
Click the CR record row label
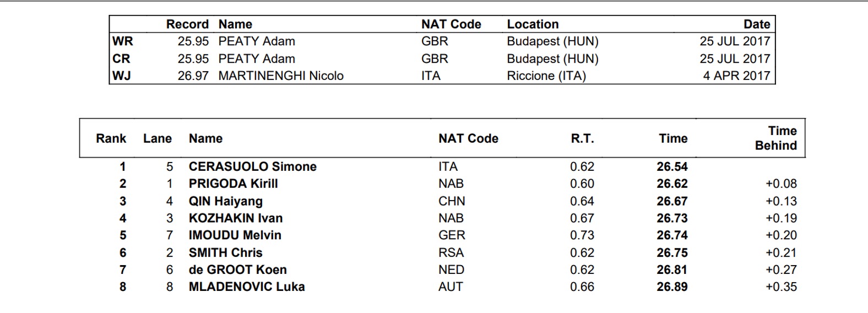121,58
